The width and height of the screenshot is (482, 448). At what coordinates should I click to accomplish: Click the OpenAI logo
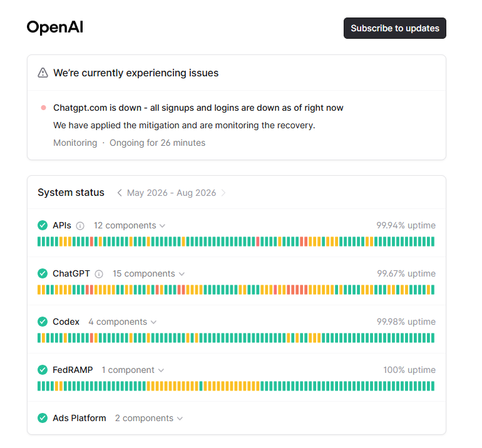pos(55,27)
